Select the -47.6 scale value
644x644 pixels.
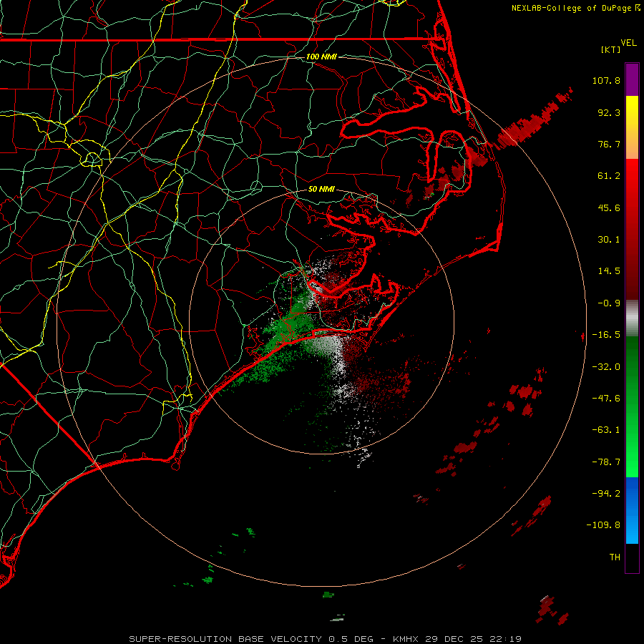coord(606,399)
